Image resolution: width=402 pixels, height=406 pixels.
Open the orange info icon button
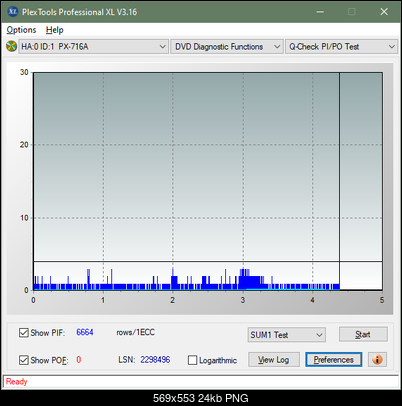point(377,360)
